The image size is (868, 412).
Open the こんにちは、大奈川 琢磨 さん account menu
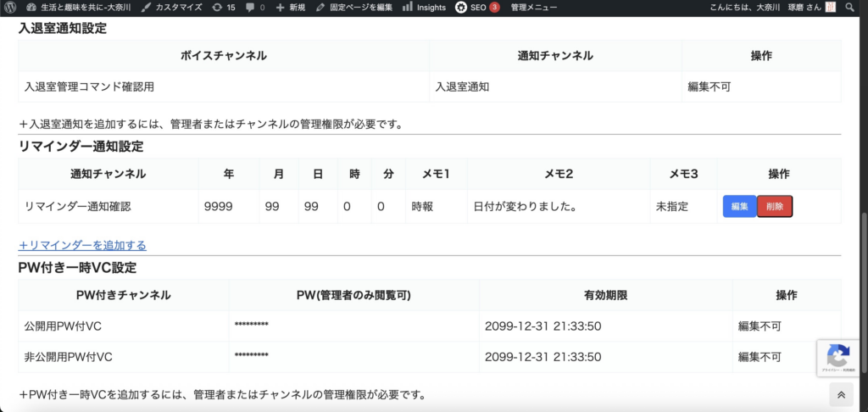click(x=765, y=7)
